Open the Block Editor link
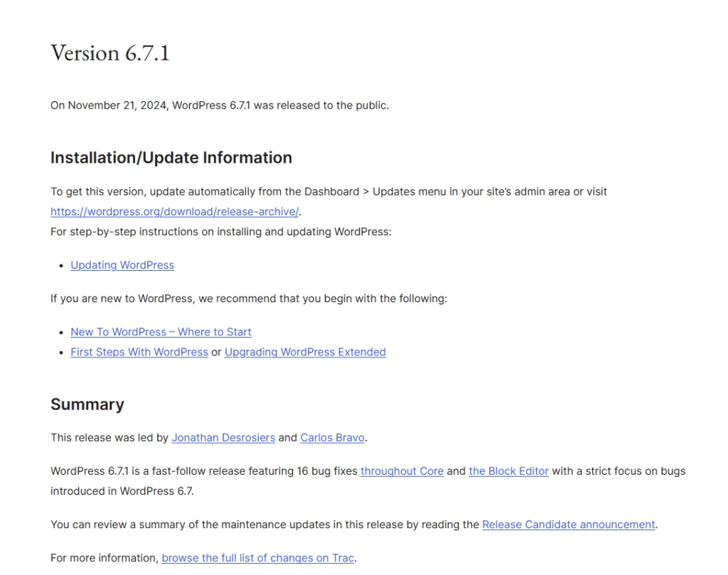Screen dimensions: 728x575 pyautogui.click(x=508, y=471)
